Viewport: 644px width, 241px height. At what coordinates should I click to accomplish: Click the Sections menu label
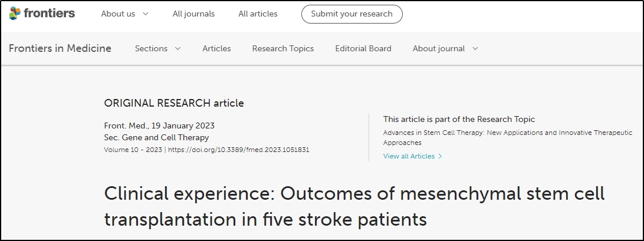(x=151, y=48)
